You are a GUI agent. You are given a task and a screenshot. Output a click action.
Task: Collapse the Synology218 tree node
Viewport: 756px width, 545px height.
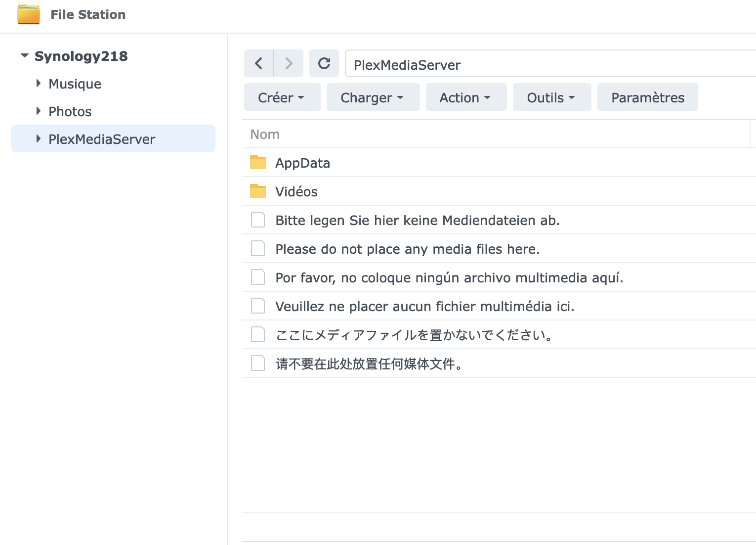click(x=25, y=56)
